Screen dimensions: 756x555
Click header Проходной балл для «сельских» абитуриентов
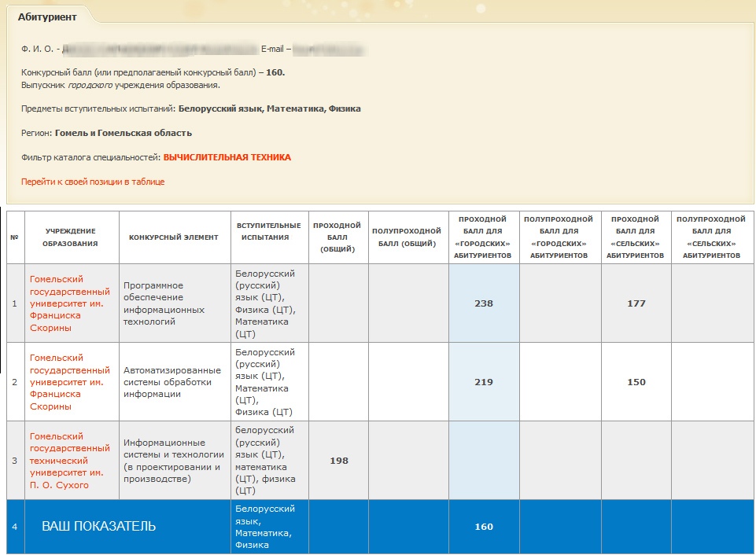[x=636, y=237]
